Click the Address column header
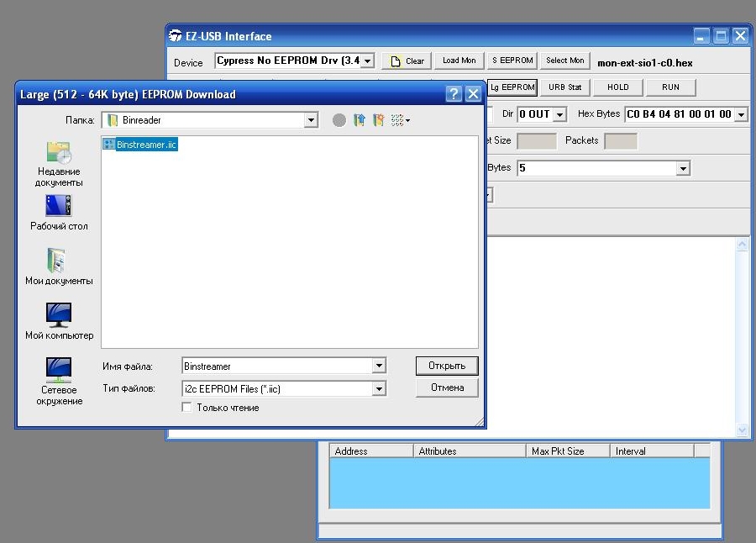The image size is (756, 543). [x=371, y=451]
